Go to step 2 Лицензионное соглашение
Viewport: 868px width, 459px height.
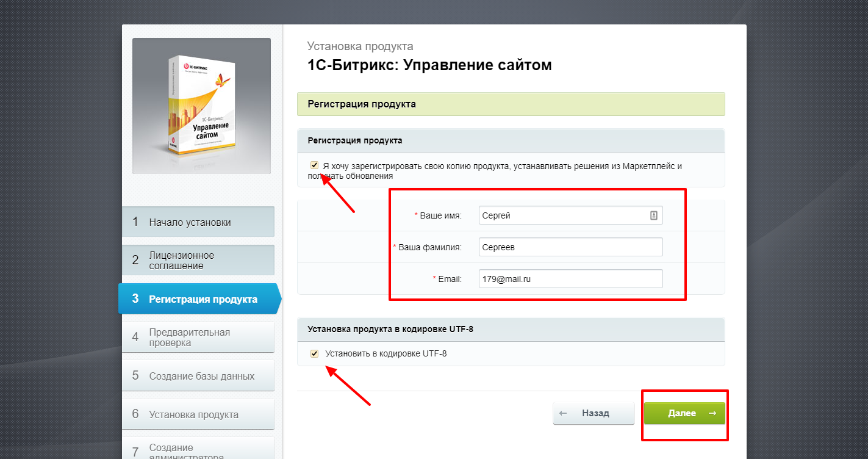tap(198, 261)
